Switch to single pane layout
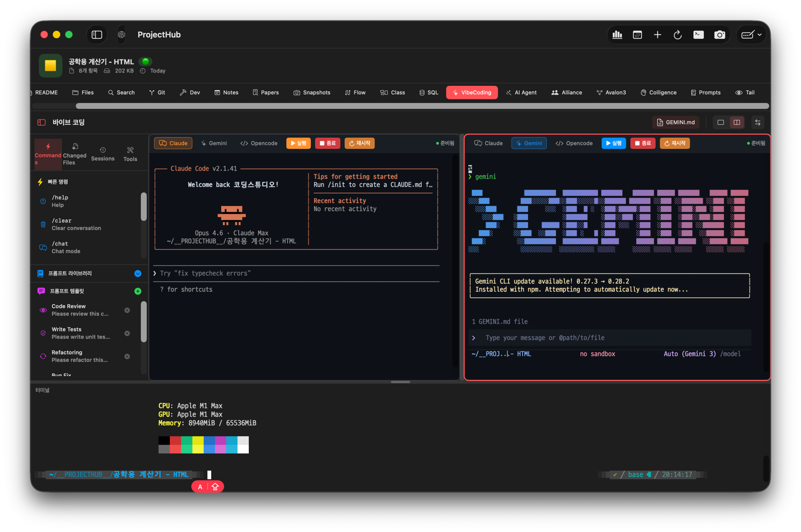This screenshot has width=801, height=532. click(x=720, y=123)
